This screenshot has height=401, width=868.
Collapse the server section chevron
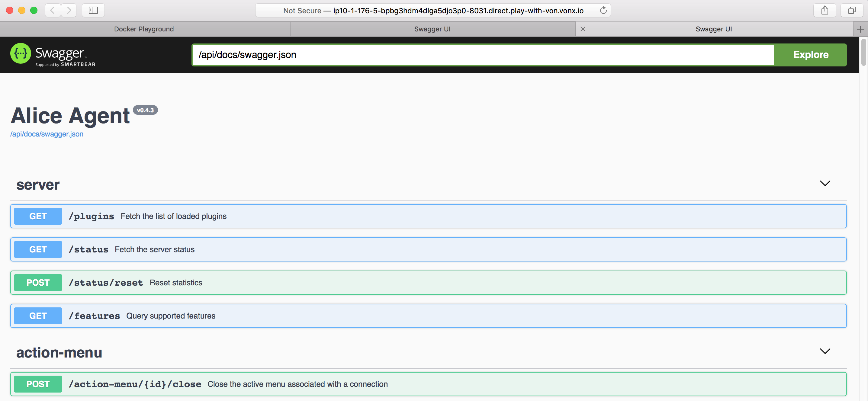[x=825, y=184]
